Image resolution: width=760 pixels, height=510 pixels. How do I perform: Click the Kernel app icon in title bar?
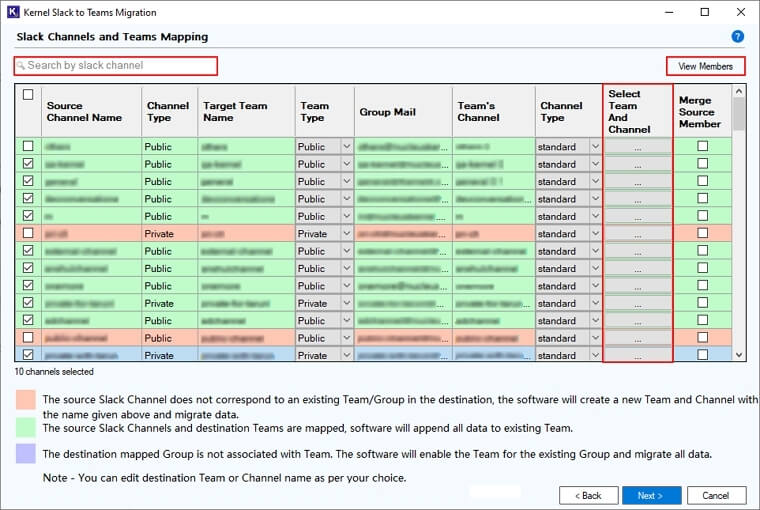click(13, 12)
